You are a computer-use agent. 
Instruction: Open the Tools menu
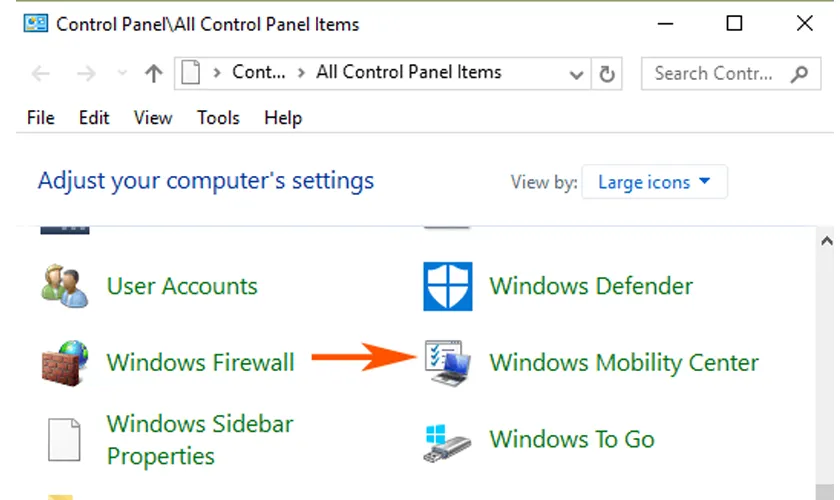[x=218, y=118]
